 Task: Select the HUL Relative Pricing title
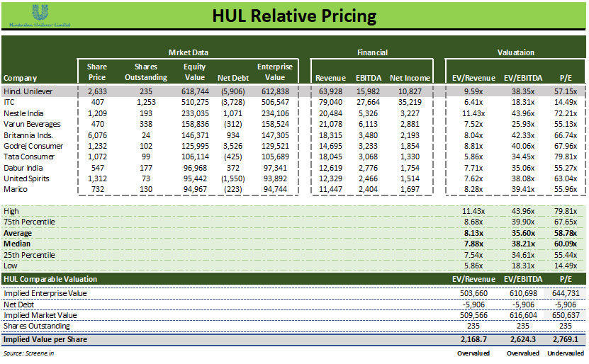click(x=294, y=16)
